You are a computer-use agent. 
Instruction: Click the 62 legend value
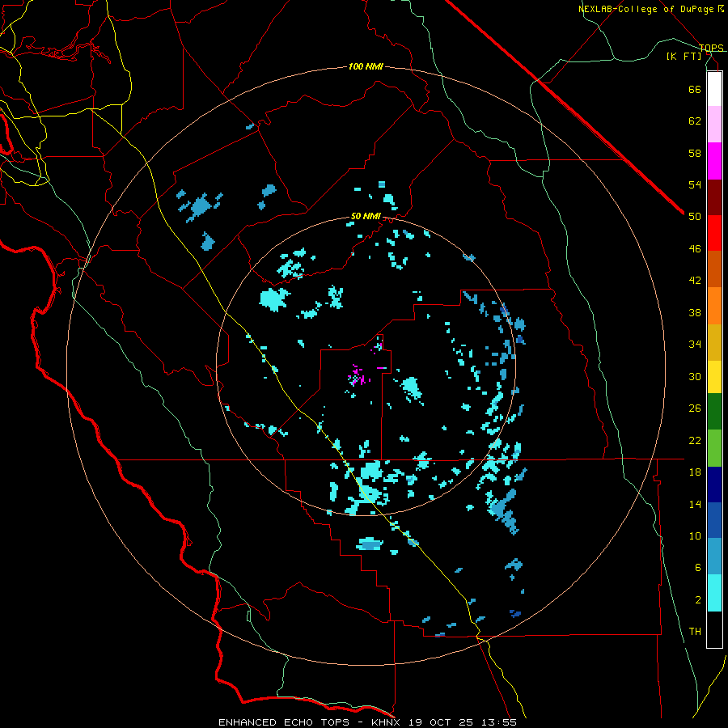click(x=695, y=121)
